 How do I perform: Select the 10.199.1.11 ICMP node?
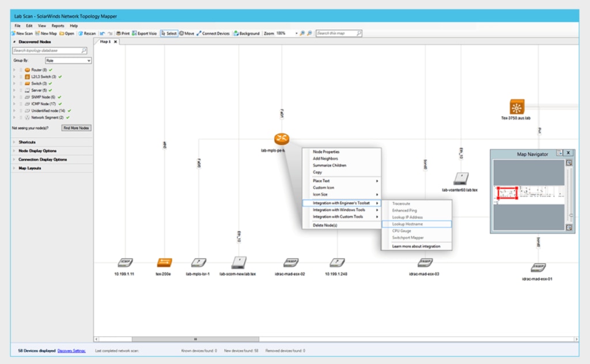click(125, 263)
